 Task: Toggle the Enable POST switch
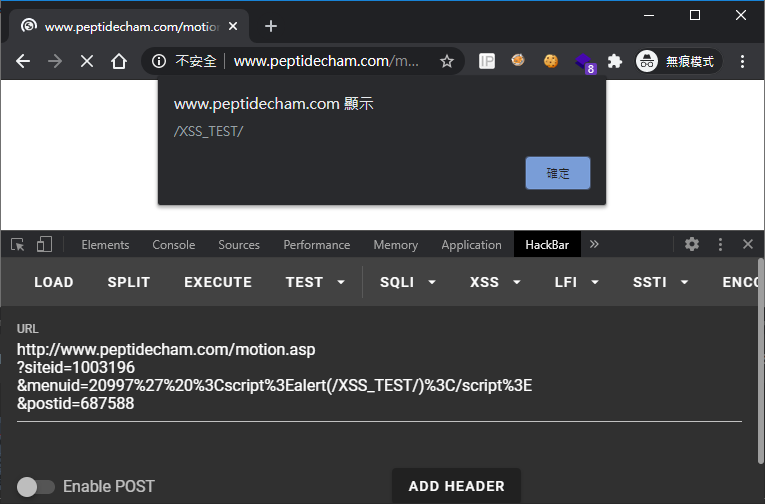pyautogui.click(x=36, y=486)
